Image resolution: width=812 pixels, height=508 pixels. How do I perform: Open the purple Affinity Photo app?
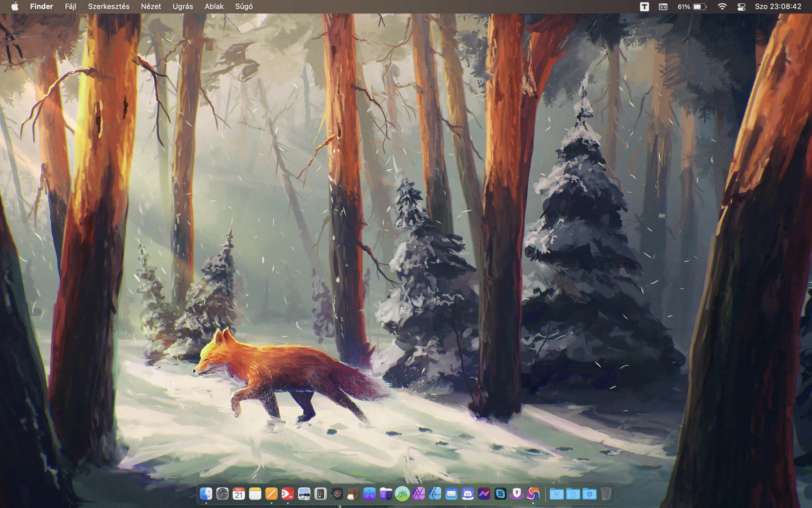click(x=419, y=494)
